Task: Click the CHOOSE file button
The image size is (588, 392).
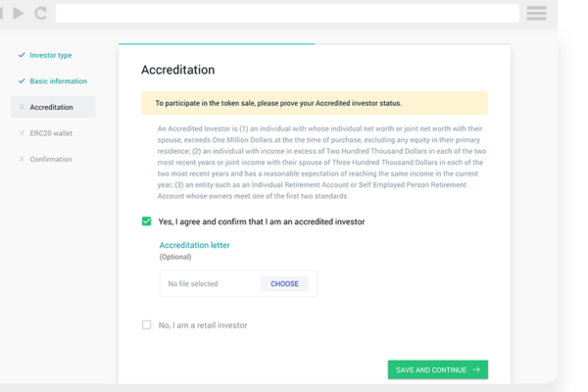Action: [284, 284]
